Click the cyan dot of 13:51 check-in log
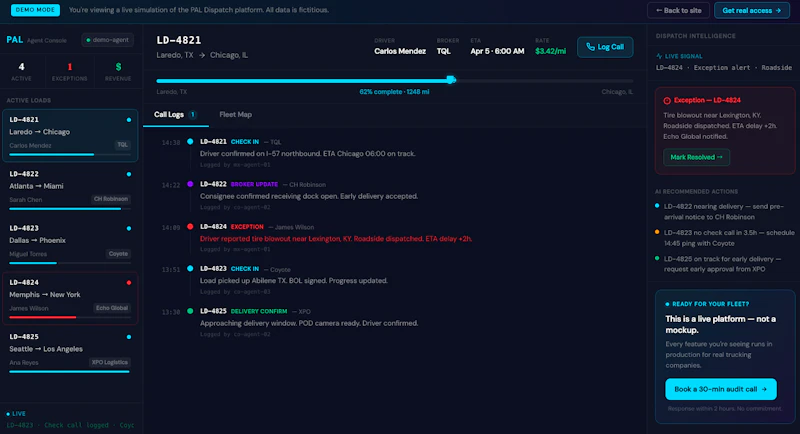800x434 pixels. (190, 269)
